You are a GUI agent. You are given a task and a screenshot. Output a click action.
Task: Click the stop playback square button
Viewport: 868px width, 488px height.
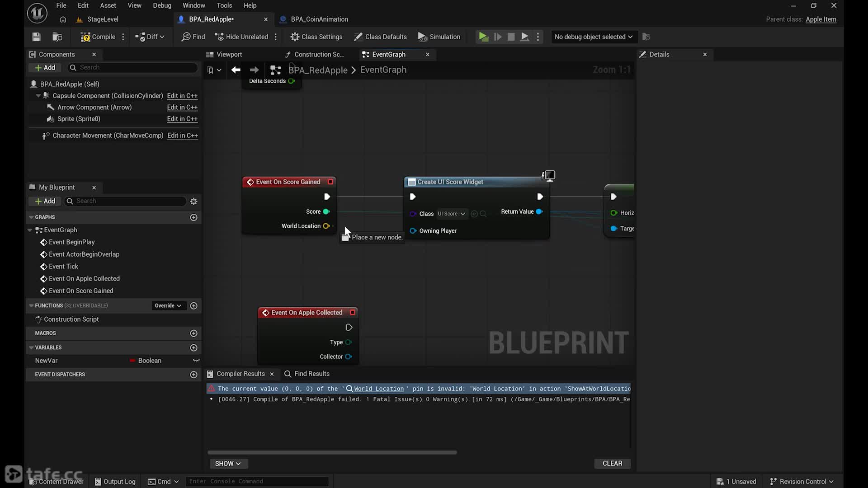[x=511, y=37]
